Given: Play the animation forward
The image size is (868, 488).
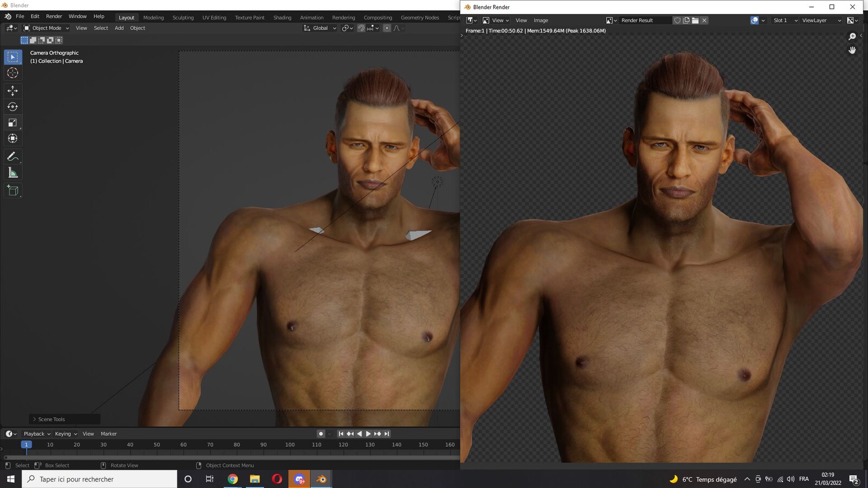Looking at the screenshot, I should [x=368, y=434].
